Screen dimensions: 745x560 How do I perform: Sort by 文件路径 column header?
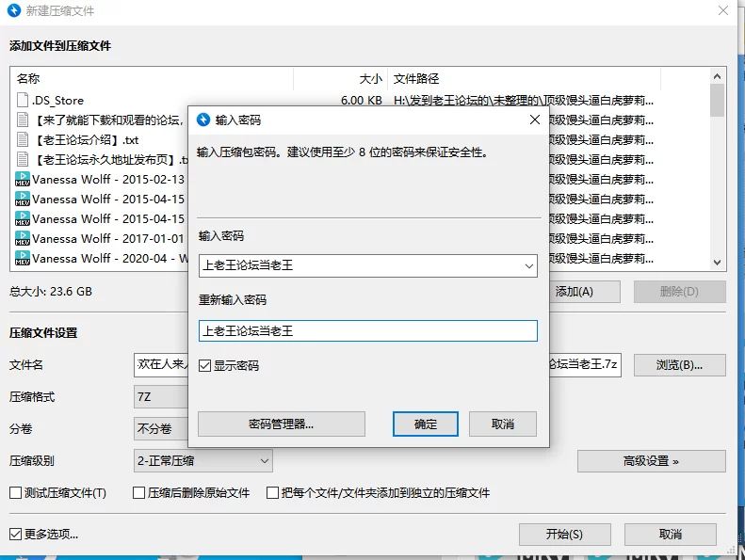point(524,78)
